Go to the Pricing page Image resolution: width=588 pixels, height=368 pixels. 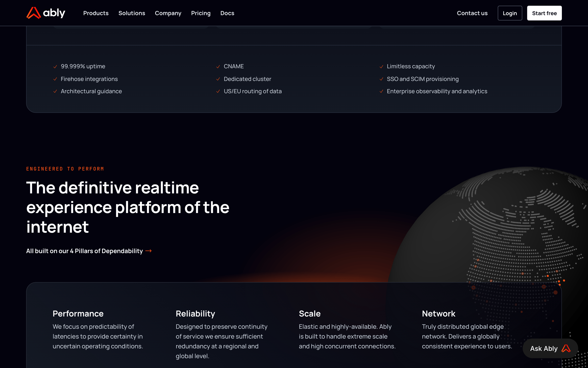click(x=201, y=13)
